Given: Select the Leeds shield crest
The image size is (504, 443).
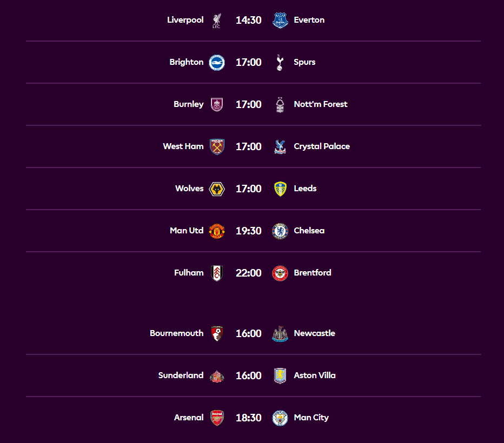Looking at the screenshot, I should (280, 189).
